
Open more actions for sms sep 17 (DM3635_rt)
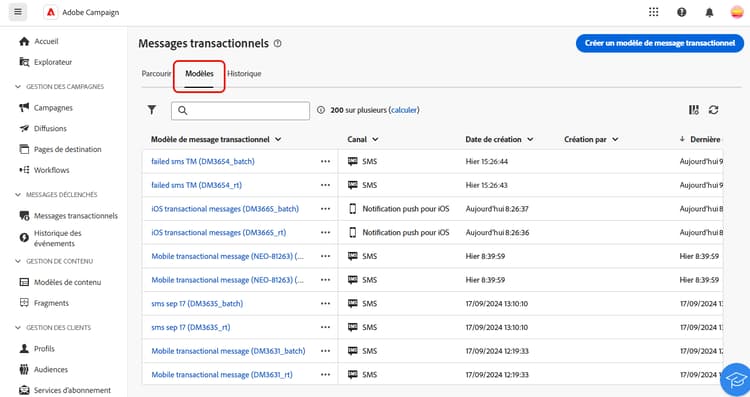[x=325, y=327]
